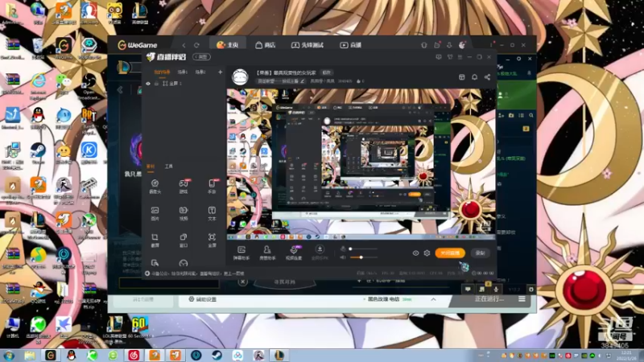The height and width of the screenshot is (362, 644).
Task: Add a game capture source
Action: click(184, 187)
